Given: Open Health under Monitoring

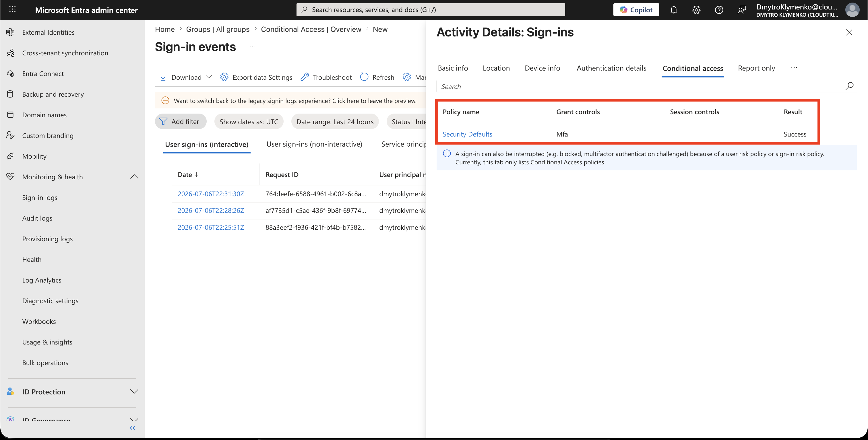Looking at the screenshot, I should (32, 260).
